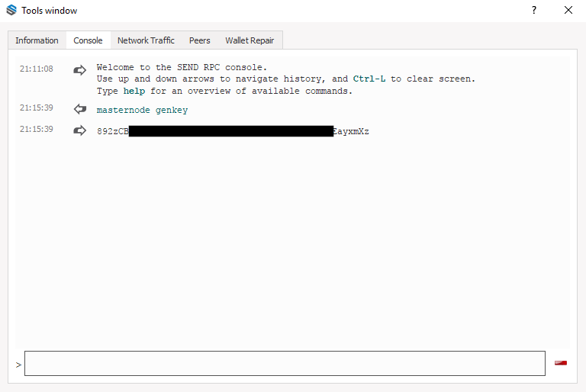Click the '892zCB' key output text
Screen dimensions: 586x392
click(112, 131)
